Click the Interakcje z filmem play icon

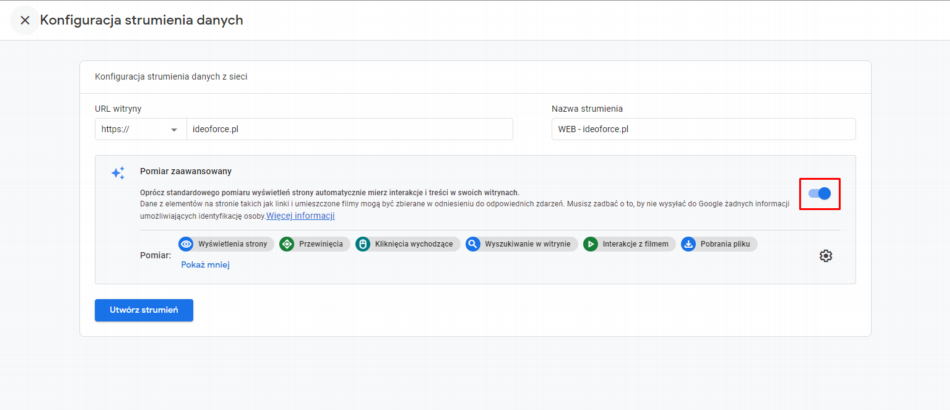(591, 244)
